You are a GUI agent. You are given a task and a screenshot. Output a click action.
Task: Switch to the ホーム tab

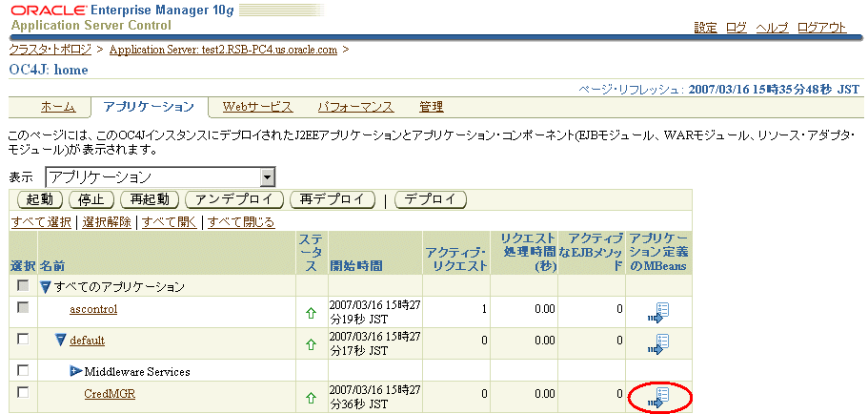(58, 107)
